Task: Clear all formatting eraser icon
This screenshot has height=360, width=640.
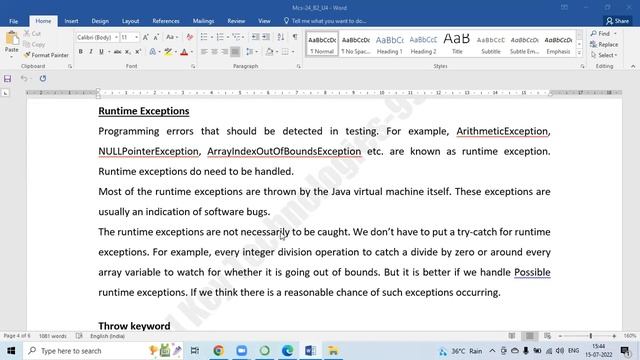Action: coord(189,37)
